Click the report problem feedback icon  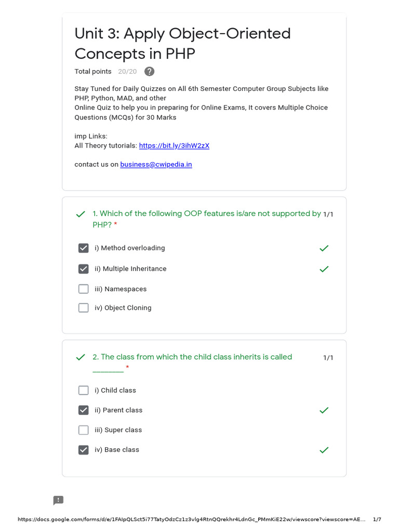58,500
